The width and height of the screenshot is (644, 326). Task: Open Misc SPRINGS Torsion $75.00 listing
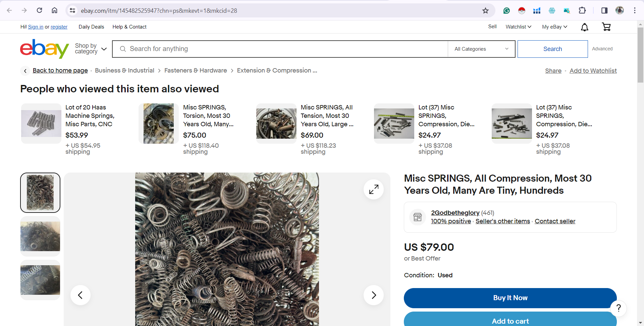pyautogui.click(x=208, y=116)
